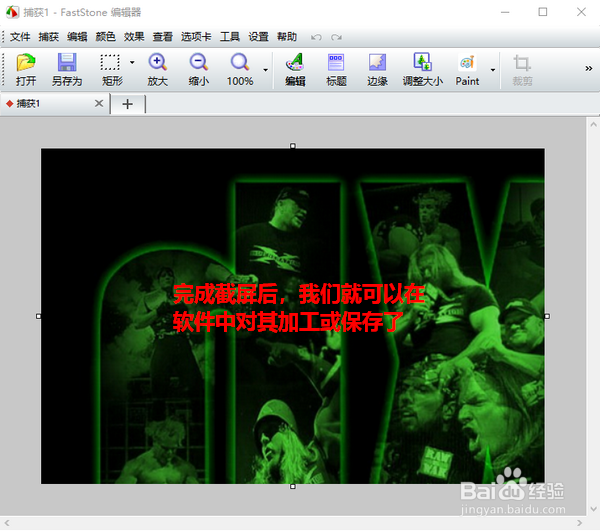Click the 裁剪 crop tool icon

(522, 63)
